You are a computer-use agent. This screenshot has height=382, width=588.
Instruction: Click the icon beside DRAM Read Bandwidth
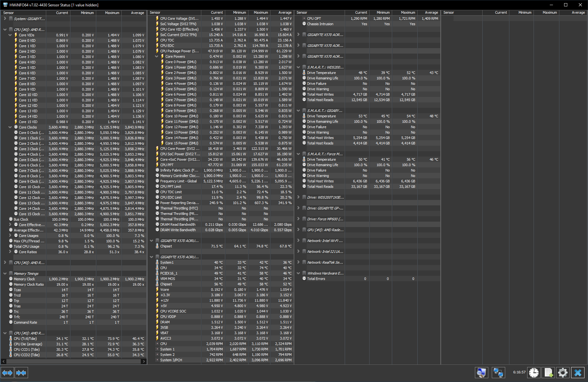157,224
